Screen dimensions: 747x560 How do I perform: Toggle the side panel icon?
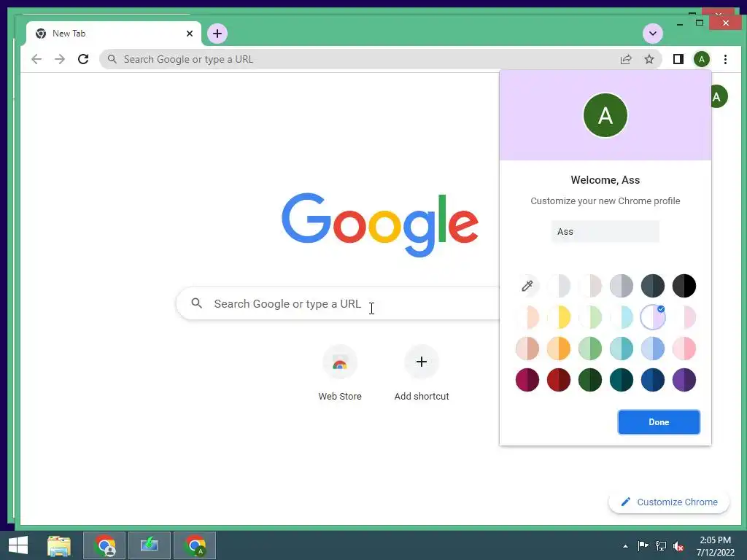point(678,59)
